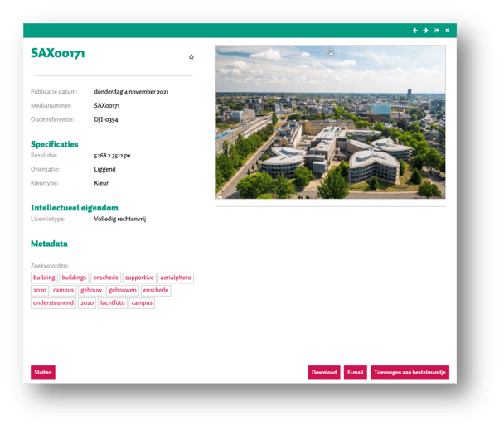Screen dimensions: 504x430
Task: Click the Download button
Action: (x=324, y=373)
